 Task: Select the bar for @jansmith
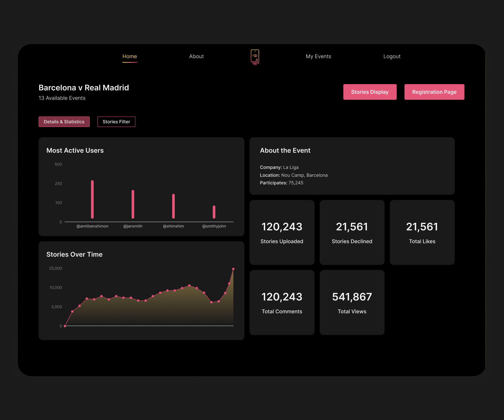tap(133, 205)
